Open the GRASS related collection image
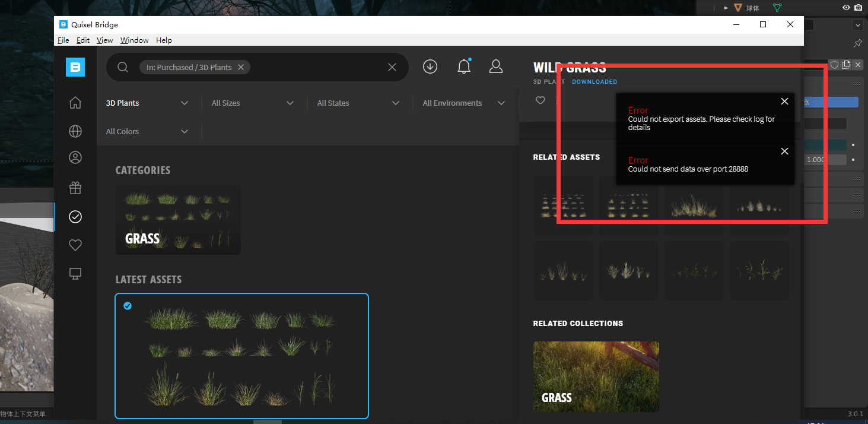 596,376
